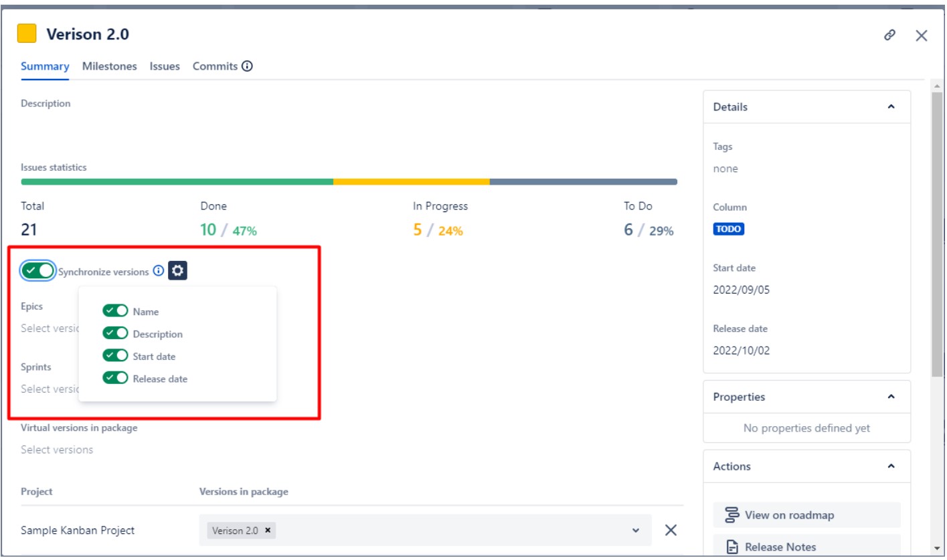
Task: Toggle the Synchronize versions switch
Action: [x=37, y=271]
